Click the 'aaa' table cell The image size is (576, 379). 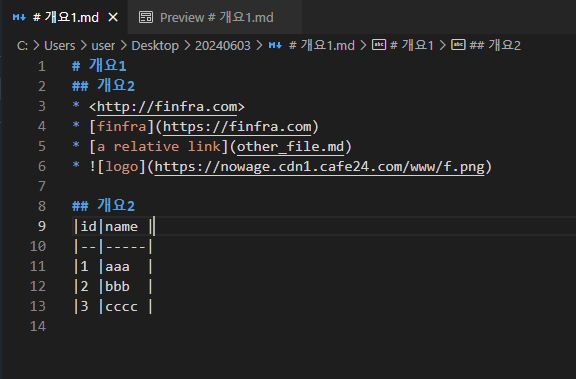coord(118,267)
